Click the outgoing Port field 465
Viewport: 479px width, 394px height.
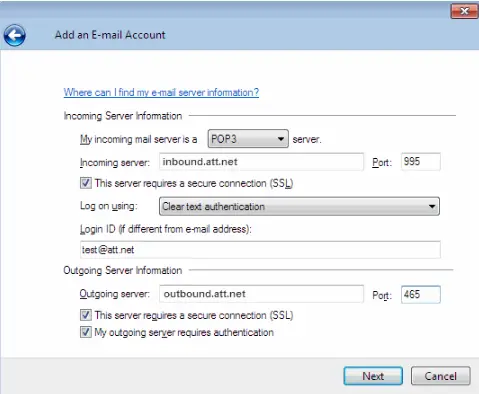[421, 294]
